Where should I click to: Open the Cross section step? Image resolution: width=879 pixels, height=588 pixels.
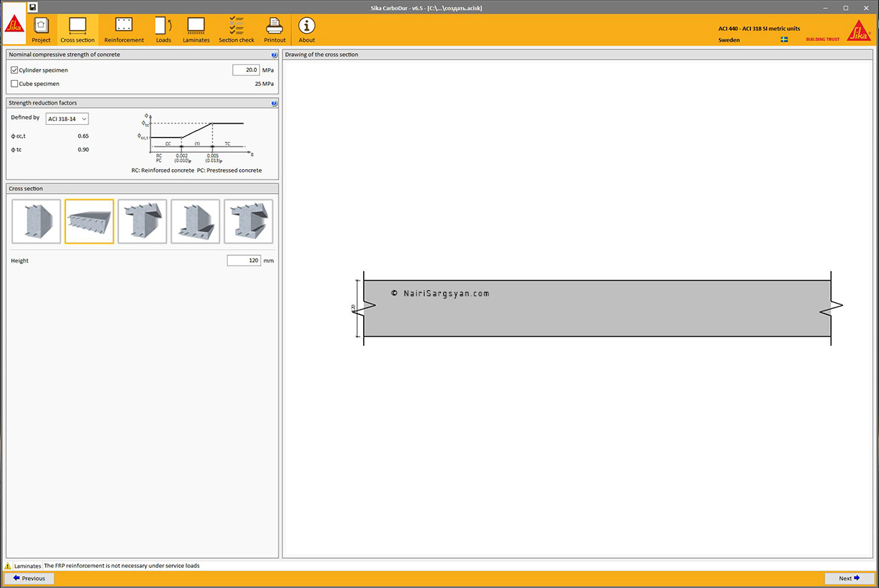click(77, 30)
